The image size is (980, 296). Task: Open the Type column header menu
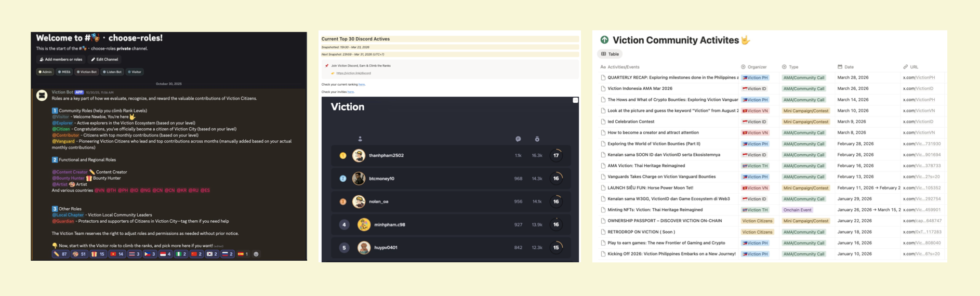(793, 67)
